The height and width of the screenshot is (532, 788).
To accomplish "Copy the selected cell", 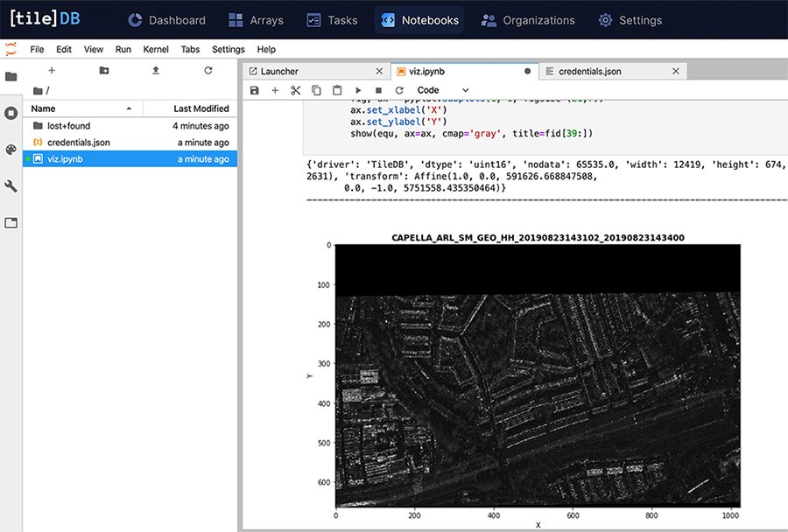I will click(316, 90).
